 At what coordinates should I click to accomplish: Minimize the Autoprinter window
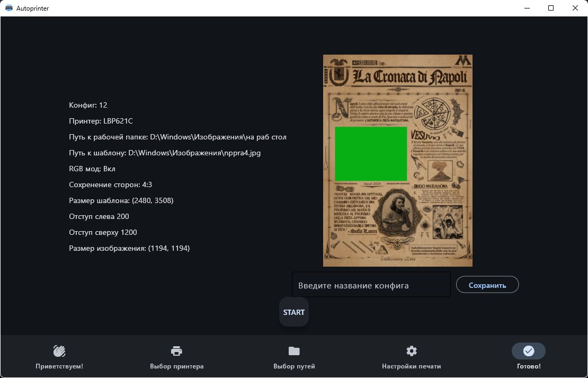pos(527,8)
